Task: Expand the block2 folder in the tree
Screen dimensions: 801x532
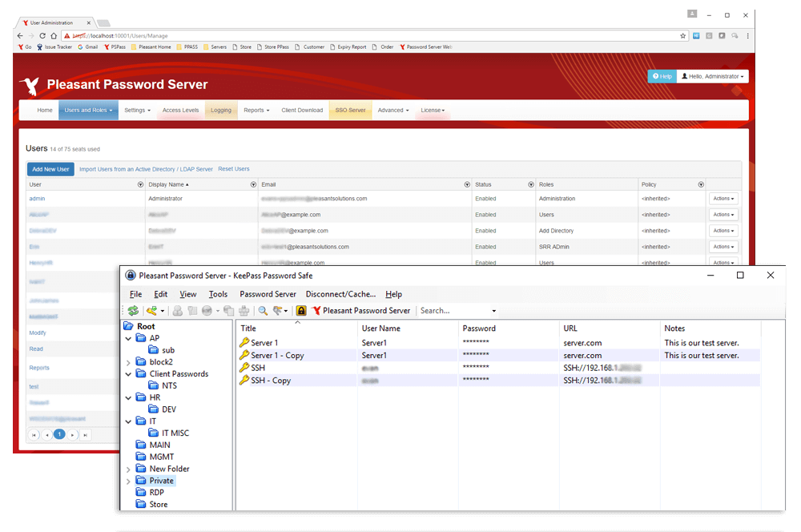Action: point(129,362)
